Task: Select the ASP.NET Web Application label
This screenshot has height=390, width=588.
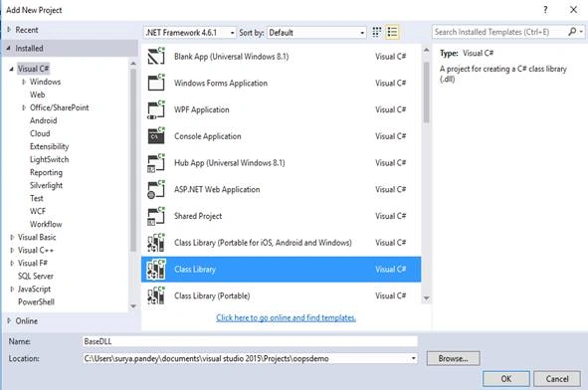Action: [217, 189]
